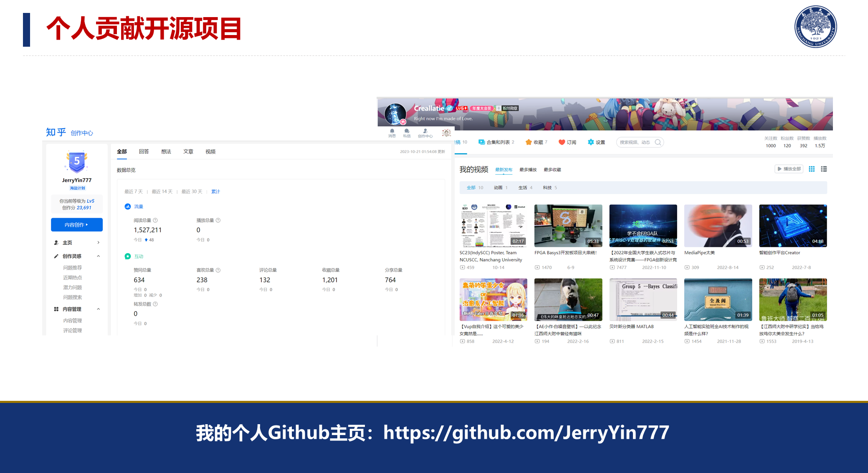Click the level 5 shield badge
This screenshot has width=868, height=473.
[x=77, y=162]
